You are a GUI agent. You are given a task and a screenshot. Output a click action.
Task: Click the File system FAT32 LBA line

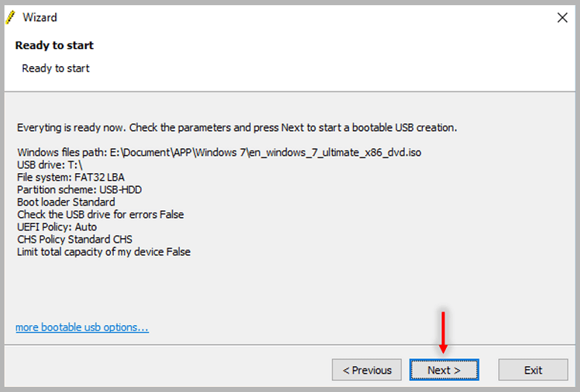tap(71, 177)
